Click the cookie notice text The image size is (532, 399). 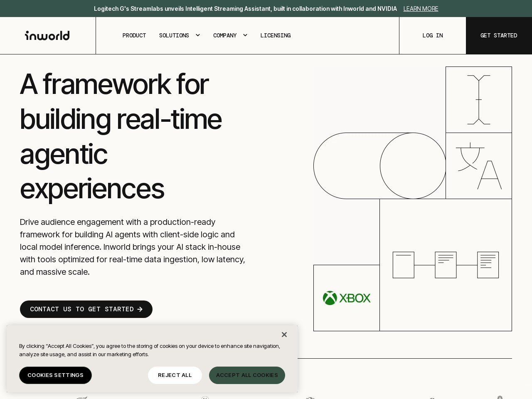[x=150, y=350]
